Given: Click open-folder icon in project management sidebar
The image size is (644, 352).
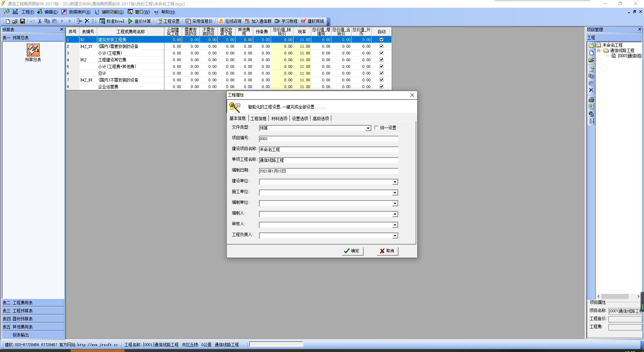Looking at the screenshot, I should (591, 60).
